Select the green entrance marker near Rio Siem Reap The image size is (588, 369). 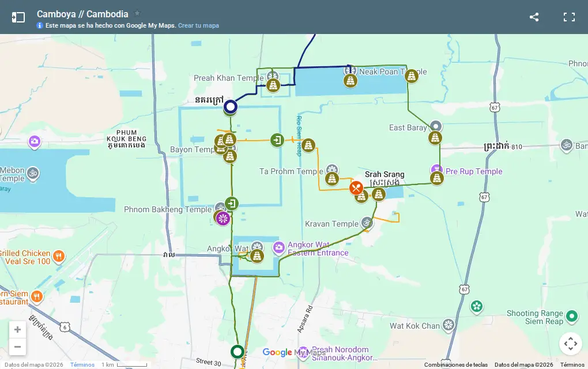(277, 140)
